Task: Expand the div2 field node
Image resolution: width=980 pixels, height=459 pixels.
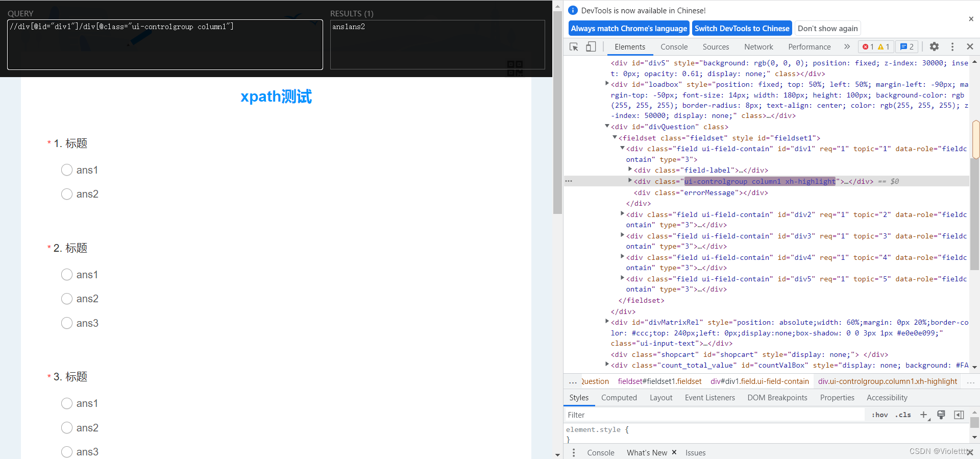Action: (x=622, y=213)
